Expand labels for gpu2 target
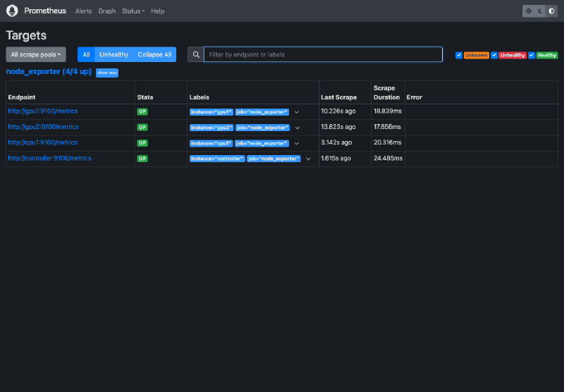The height and width of the screenshot is (392, 564). (298, 128)
